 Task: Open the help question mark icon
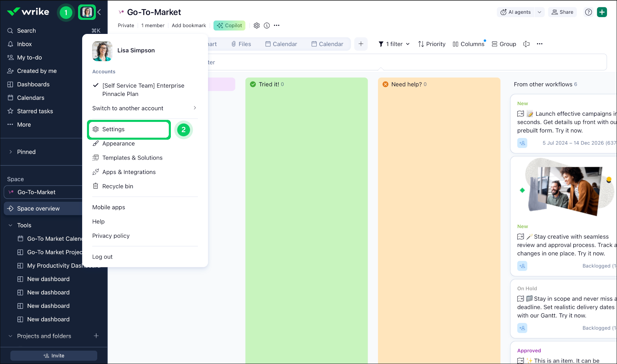click(588, 12)
